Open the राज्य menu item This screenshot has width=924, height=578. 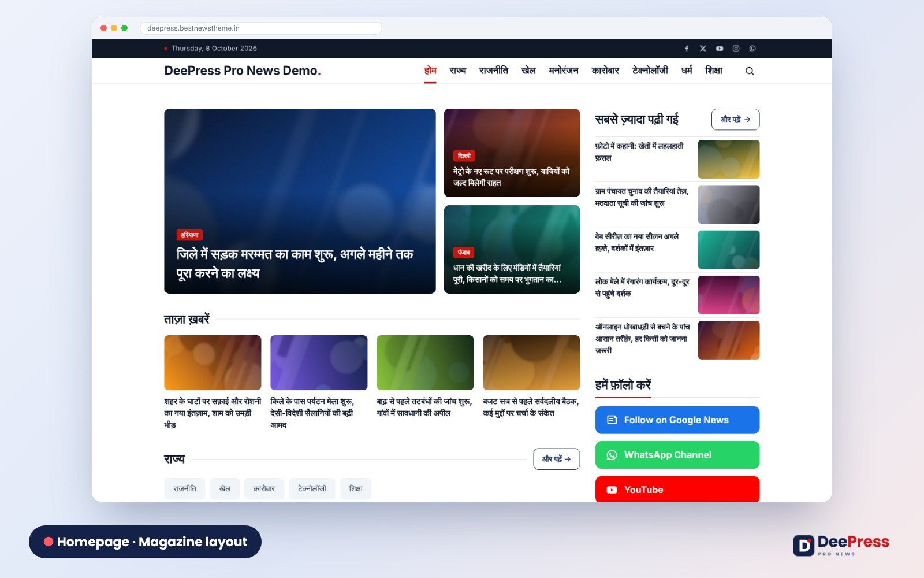pos(458,71)
